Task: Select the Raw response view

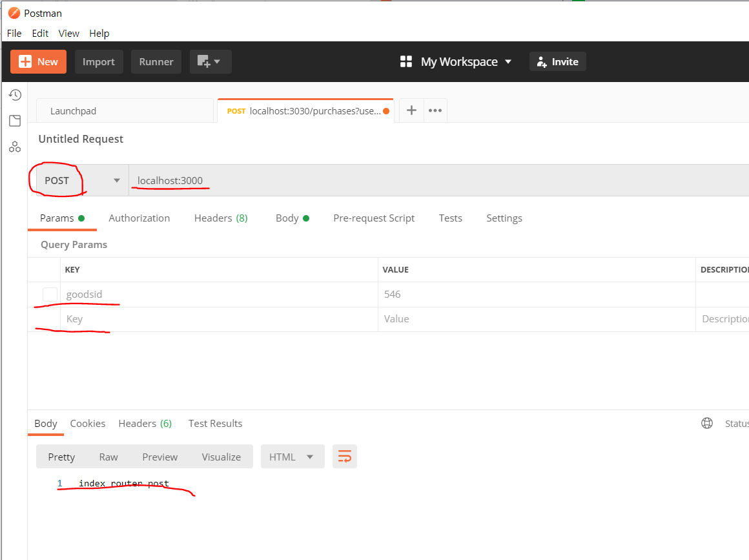Action: (x=108, y=457)
